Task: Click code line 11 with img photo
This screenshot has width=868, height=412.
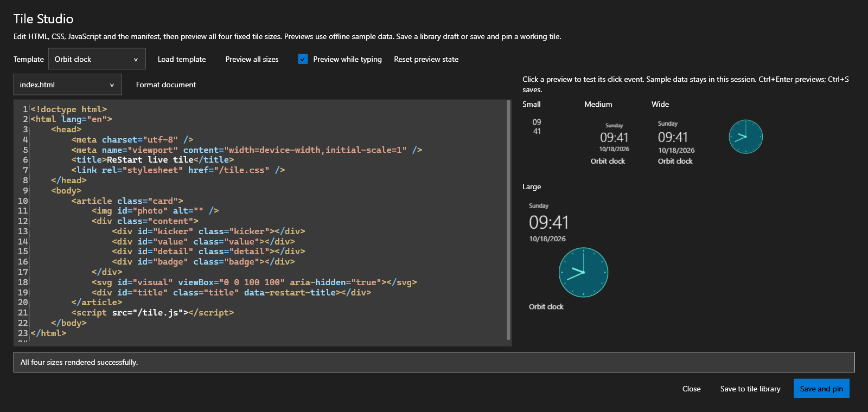Action: click(155, 210)
